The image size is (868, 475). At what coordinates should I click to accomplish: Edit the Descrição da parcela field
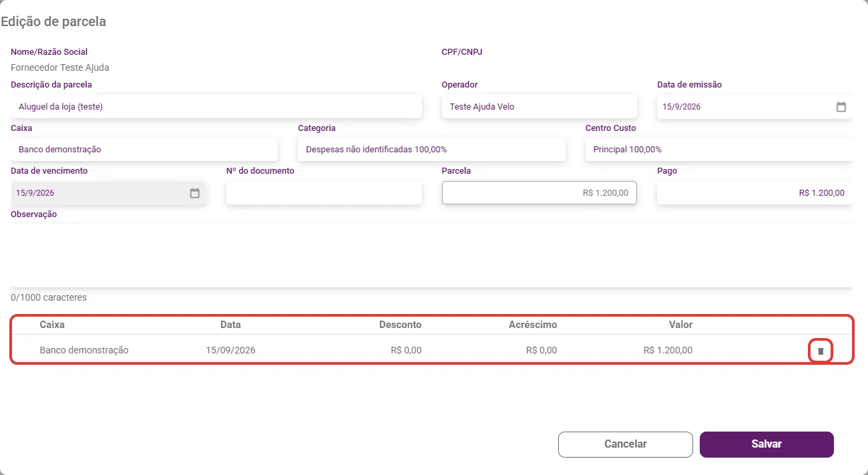click(x=216, y=107)
